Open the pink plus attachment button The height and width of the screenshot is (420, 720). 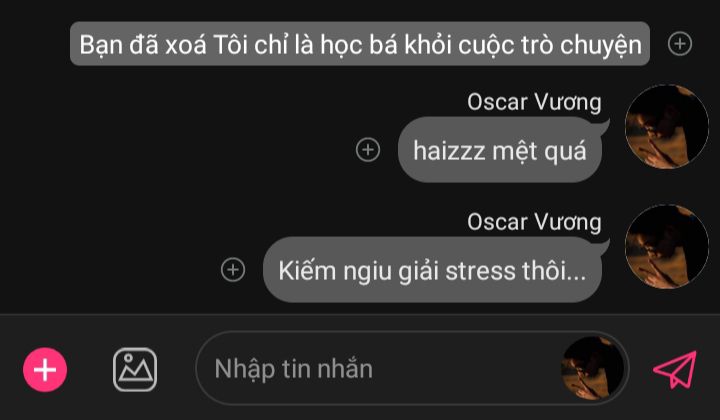[45, 370]
